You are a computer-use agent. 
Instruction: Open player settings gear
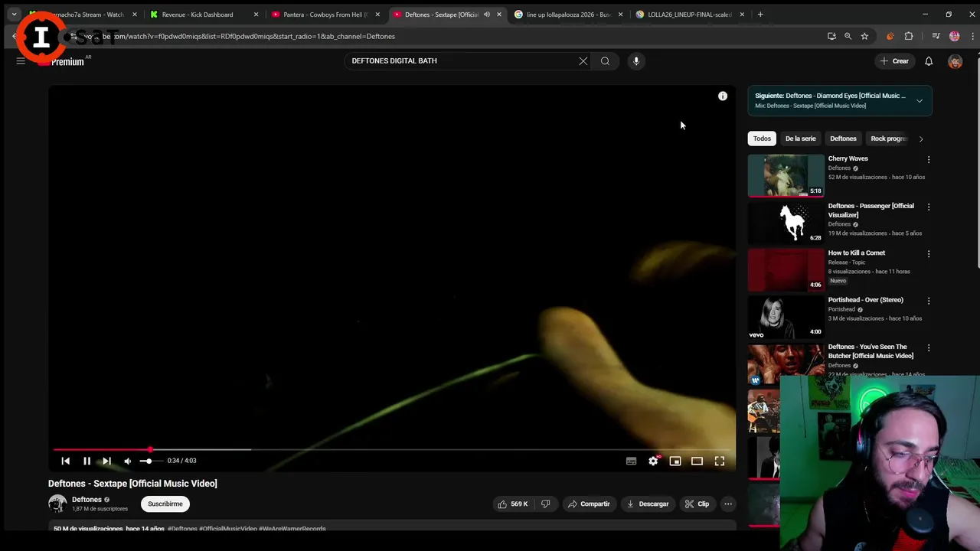pos(653,461)
